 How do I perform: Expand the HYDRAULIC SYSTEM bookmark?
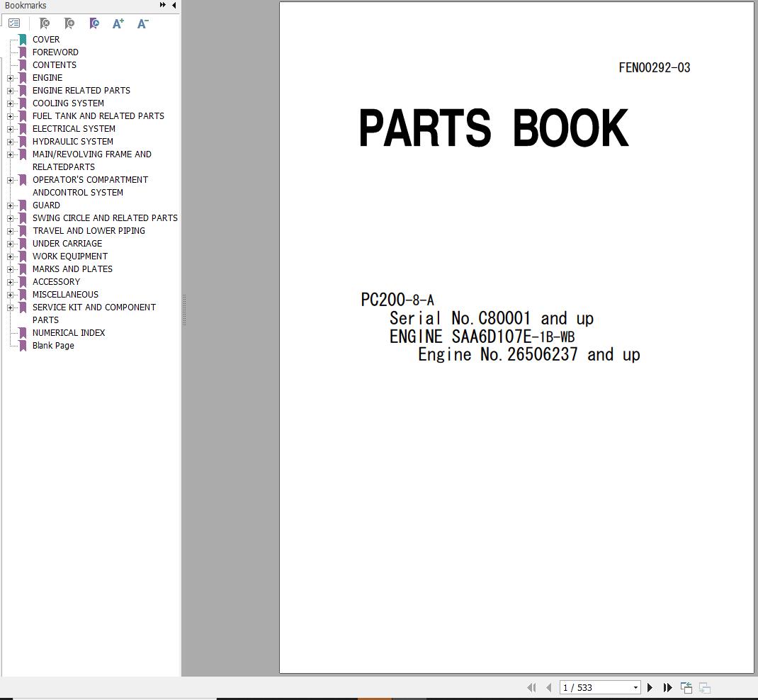(10, 142)
